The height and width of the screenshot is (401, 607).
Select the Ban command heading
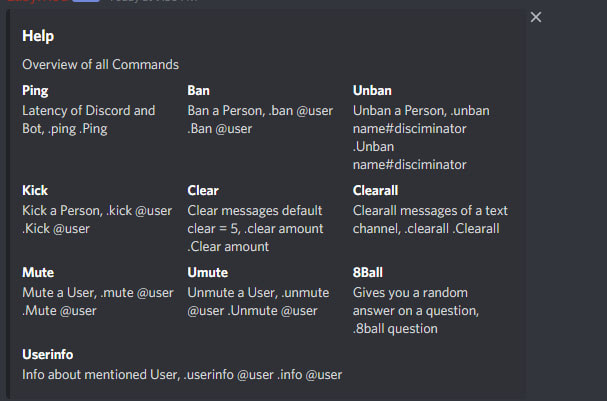pos(198,90)
